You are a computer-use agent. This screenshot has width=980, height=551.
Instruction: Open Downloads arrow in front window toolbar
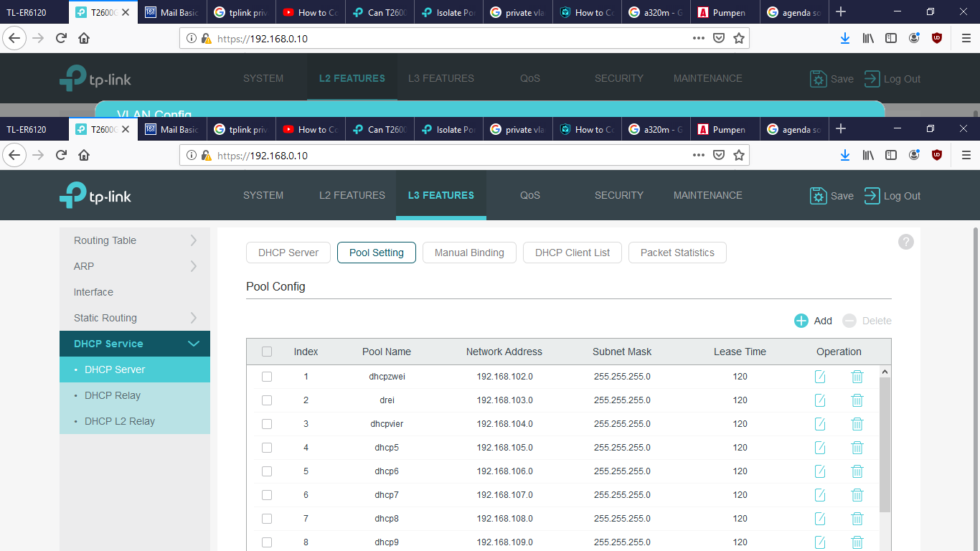click(845, 155)
